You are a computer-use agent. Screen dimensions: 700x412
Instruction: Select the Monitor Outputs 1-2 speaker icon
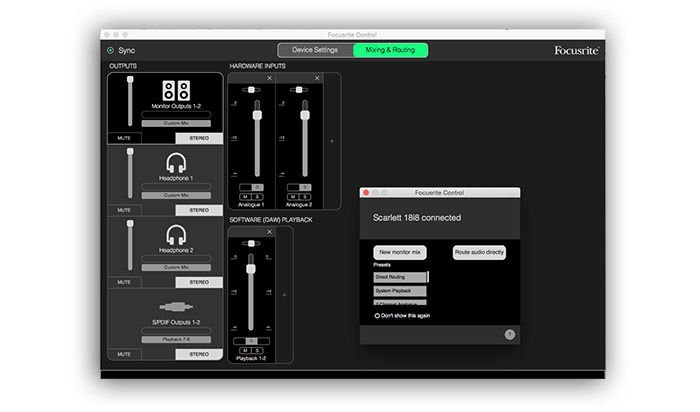(176, 90)
